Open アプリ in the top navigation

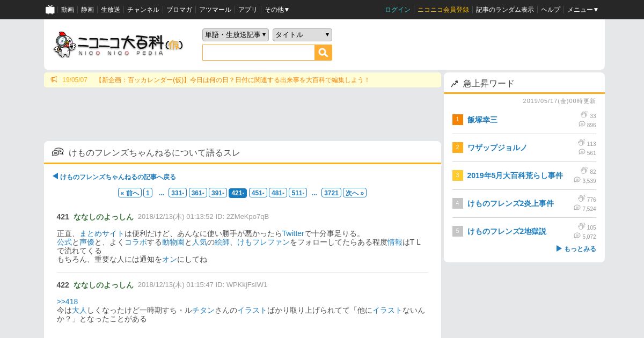(248, 10)
